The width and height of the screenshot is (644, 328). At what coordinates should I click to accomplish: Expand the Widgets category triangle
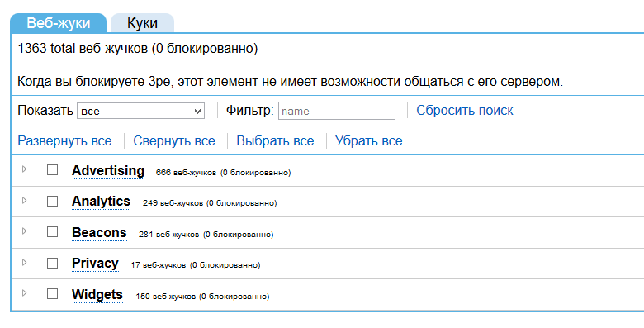pyautogui.click(x=24, y=293)
